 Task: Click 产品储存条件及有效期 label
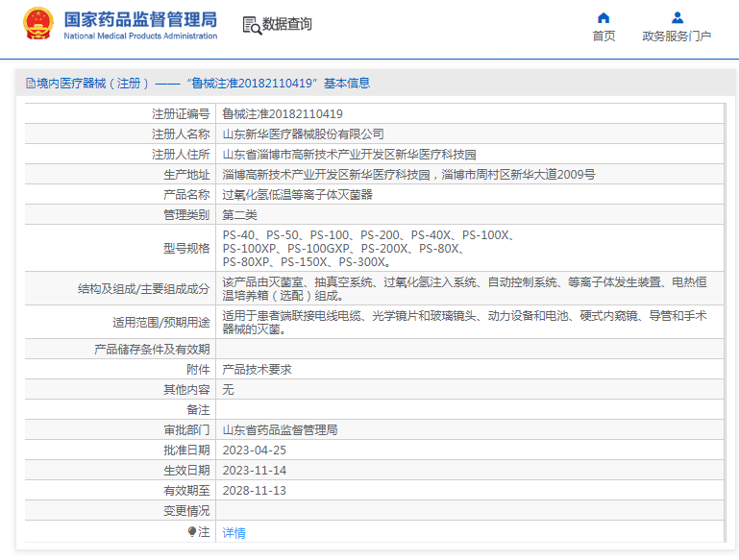(152, 350)
